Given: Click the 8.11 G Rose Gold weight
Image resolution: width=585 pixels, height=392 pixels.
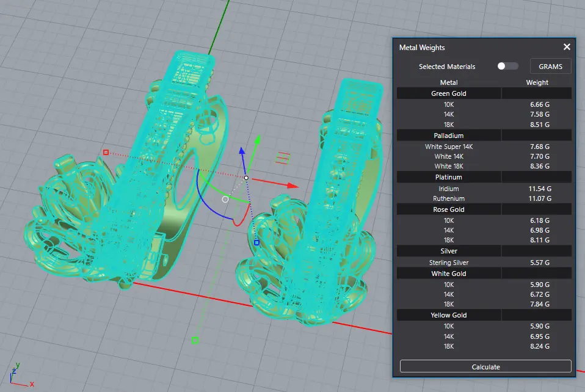Looking at the screenshot, I should (x=539, y=240).
